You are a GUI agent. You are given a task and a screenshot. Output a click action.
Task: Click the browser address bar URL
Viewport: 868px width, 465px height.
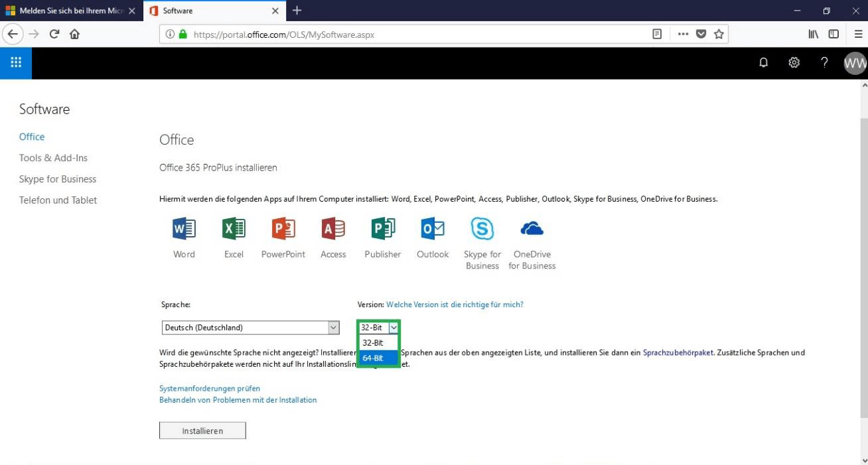(x=398, y=34)
